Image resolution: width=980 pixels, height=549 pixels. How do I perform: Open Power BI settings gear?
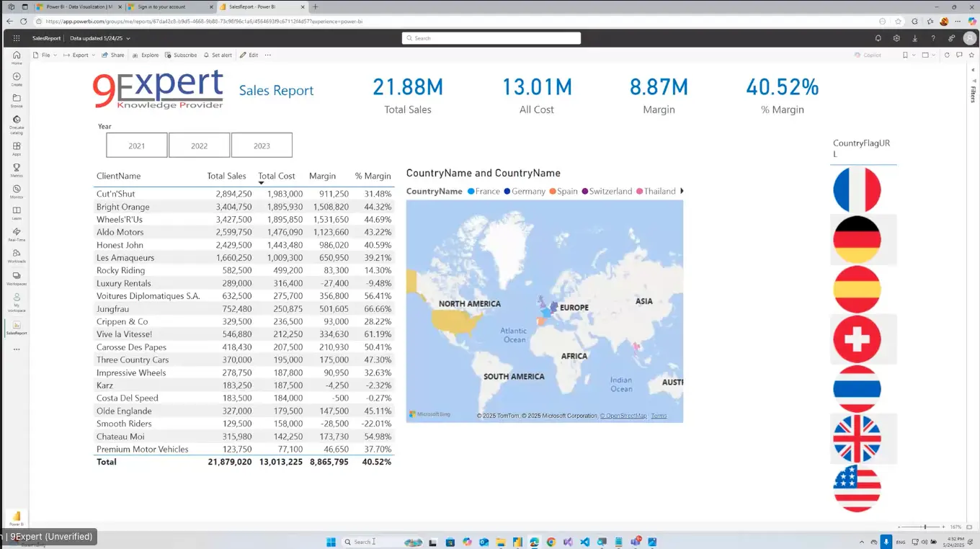click(896, 38)
